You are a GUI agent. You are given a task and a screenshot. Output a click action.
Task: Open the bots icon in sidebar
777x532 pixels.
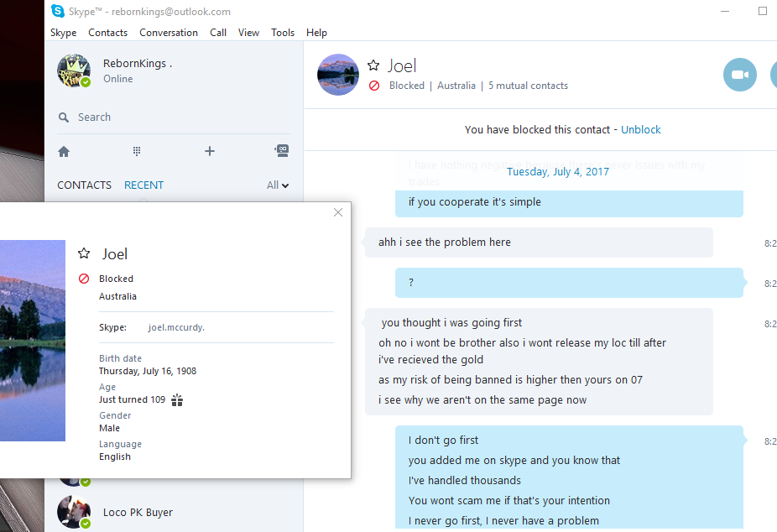click(x=282, y=150)
